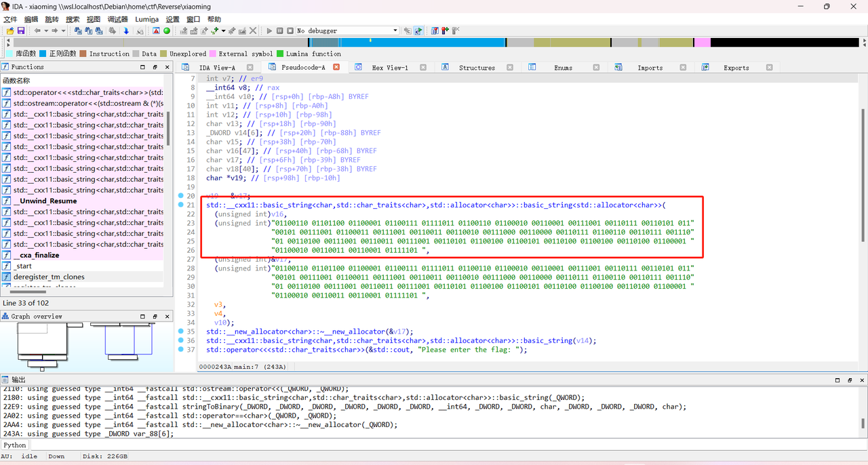Open the 'No debugger' dropdown

tap(395, 31)
